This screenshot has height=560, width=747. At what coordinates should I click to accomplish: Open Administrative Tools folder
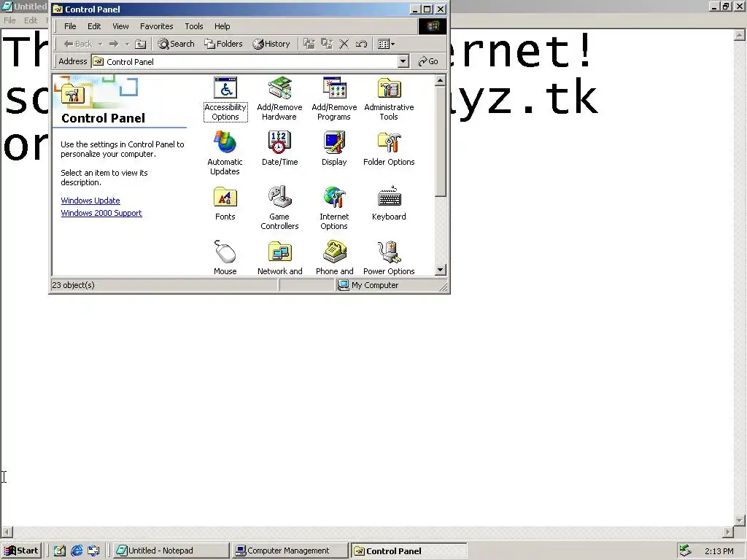click(x=389, y=99)
